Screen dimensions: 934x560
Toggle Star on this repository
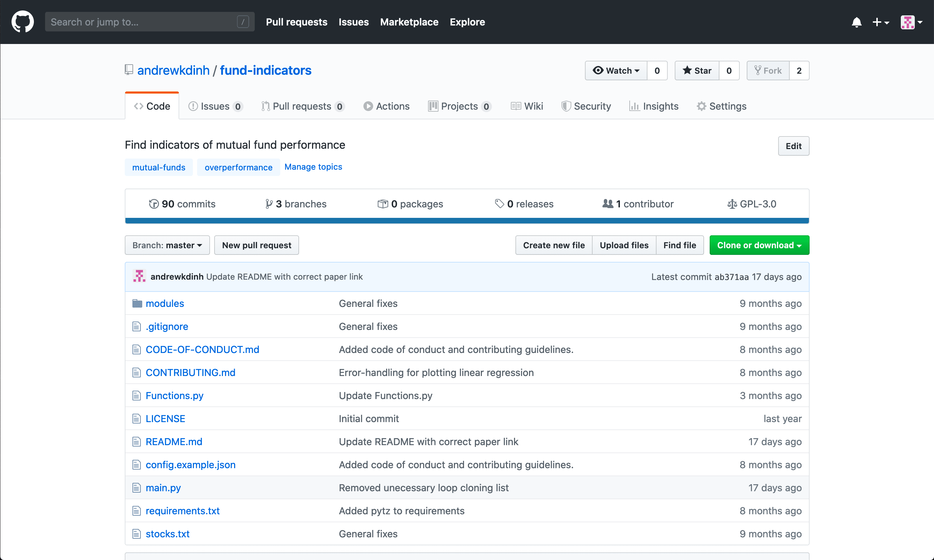[x=697, y=71]
